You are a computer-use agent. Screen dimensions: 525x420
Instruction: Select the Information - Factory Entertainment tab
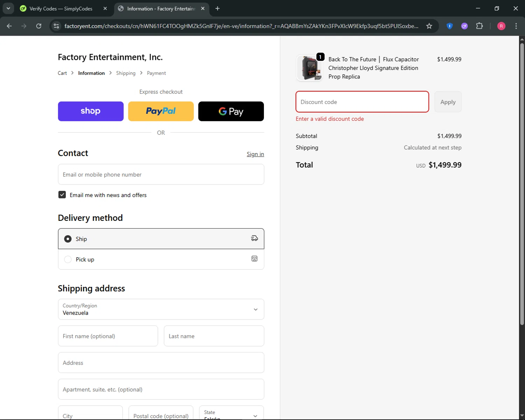161,8
